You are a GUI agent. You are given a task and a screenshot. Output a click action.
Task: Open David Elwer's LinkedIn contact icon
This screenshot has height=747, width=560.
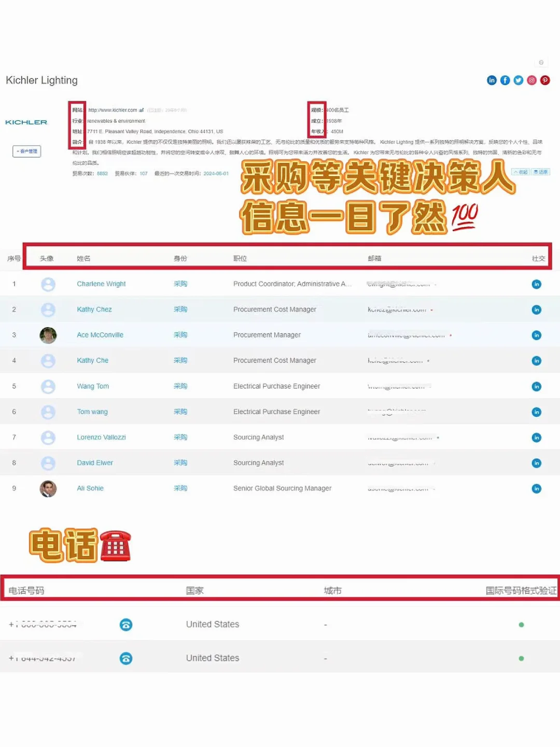pos(537,462)
